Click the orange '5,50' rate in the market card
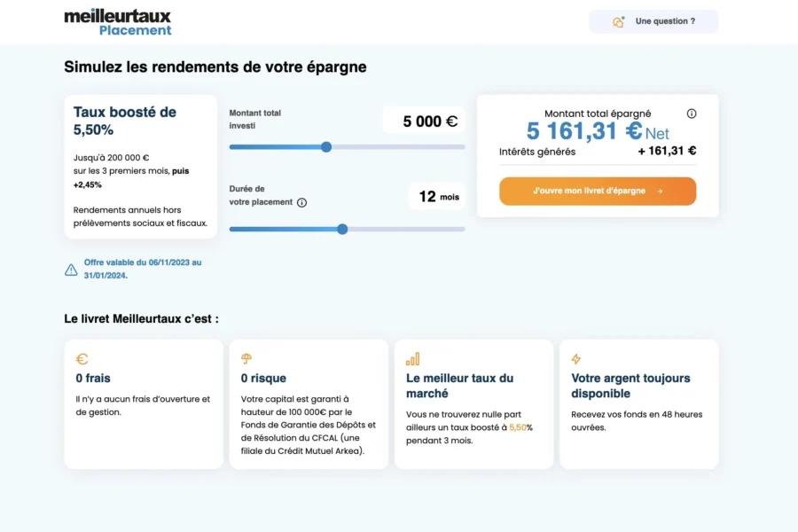 click(x=518, y=427)
